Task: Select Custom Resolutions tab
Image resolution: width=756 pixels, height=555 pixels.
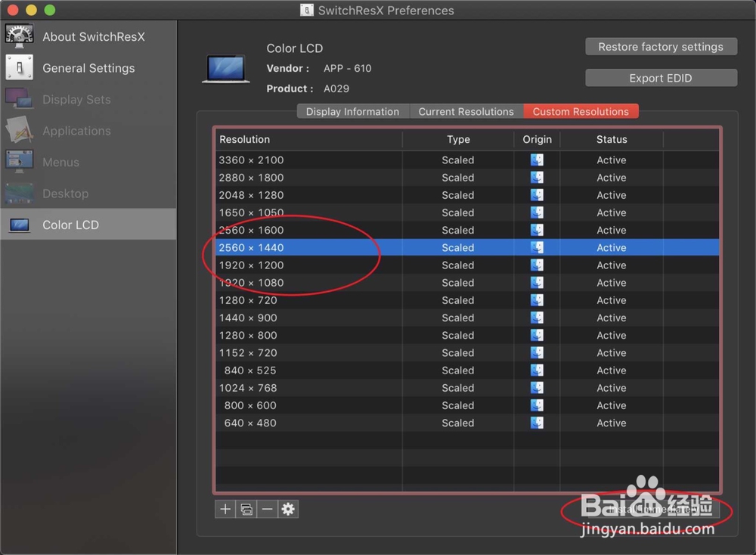Action: click(x=581, y=111)
